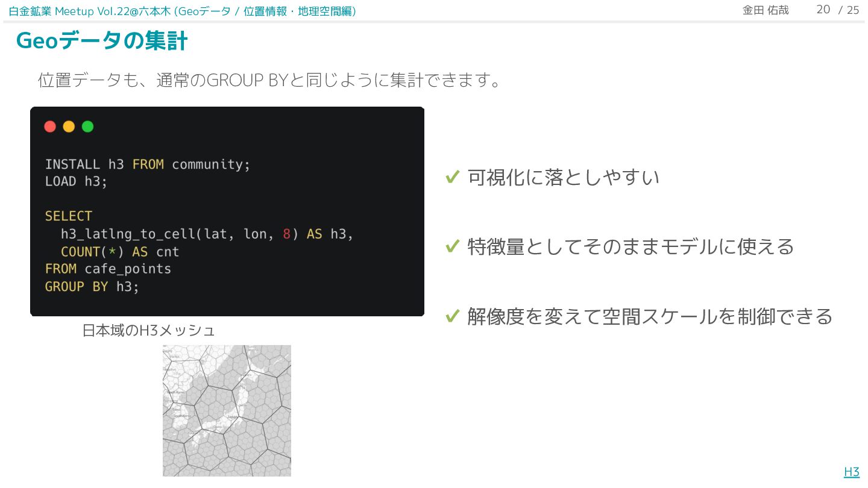Click the 日本域のH3メッシュ caption
The image size is (868, 488).
tap(148, 330)
